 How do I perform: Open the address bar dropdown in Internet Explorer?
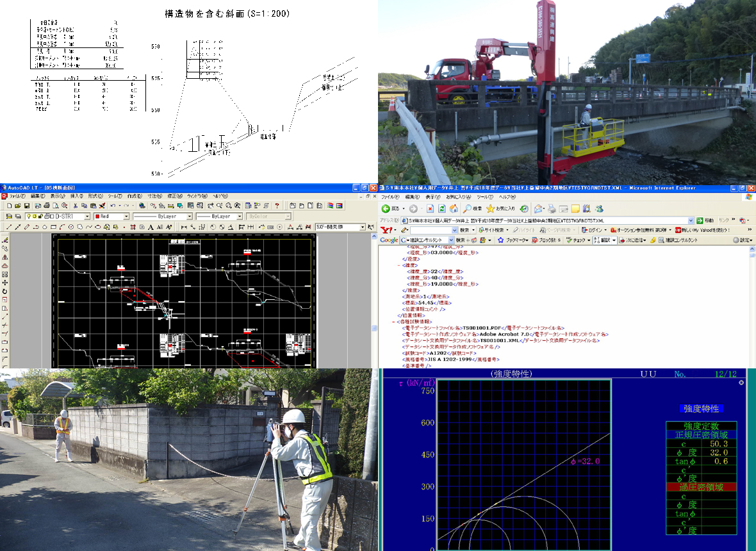pyautogui.click(x=691, y=221)
